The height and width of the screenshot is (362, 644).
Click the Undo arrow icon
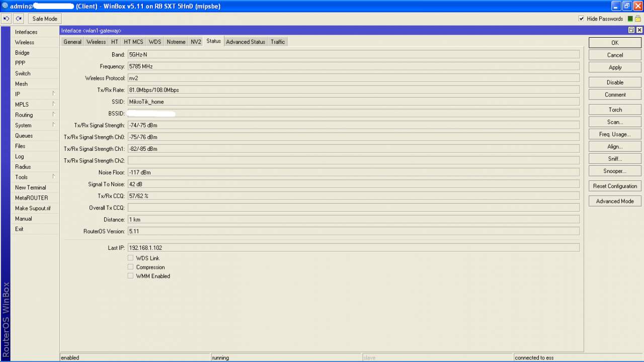[6, 19]
